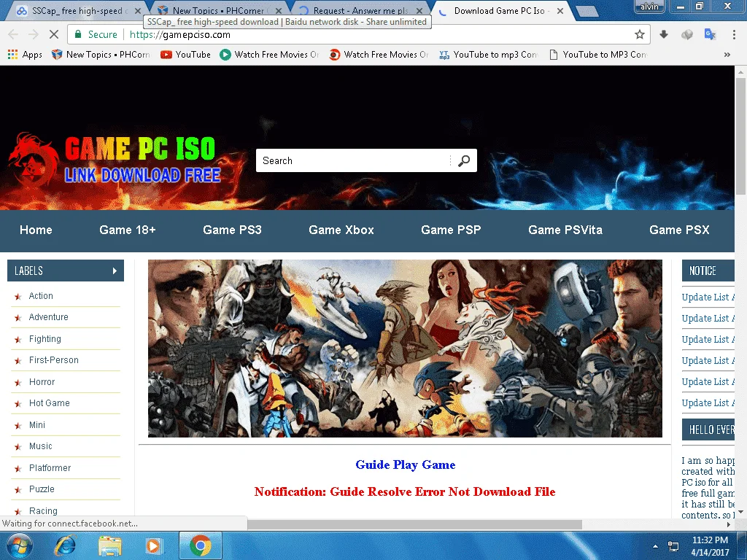The width and height of the screenshot is (747, 560).
Task: Open Game PSX menu item
Action: 679,230
